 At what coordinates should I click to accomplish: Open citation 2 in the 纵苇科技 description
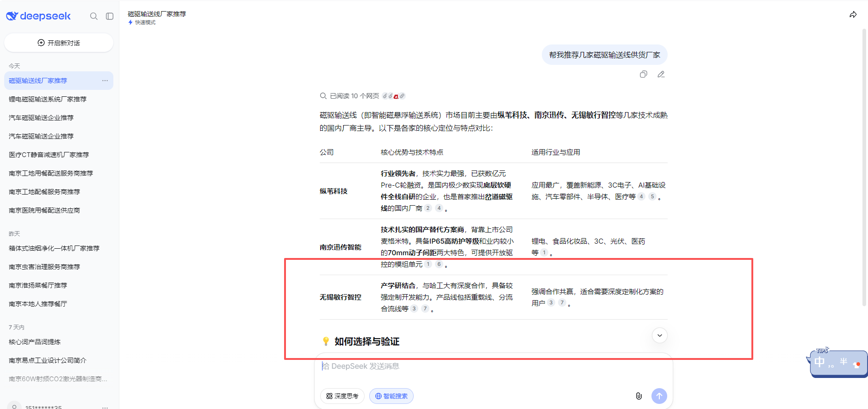[x=428, y=208]
